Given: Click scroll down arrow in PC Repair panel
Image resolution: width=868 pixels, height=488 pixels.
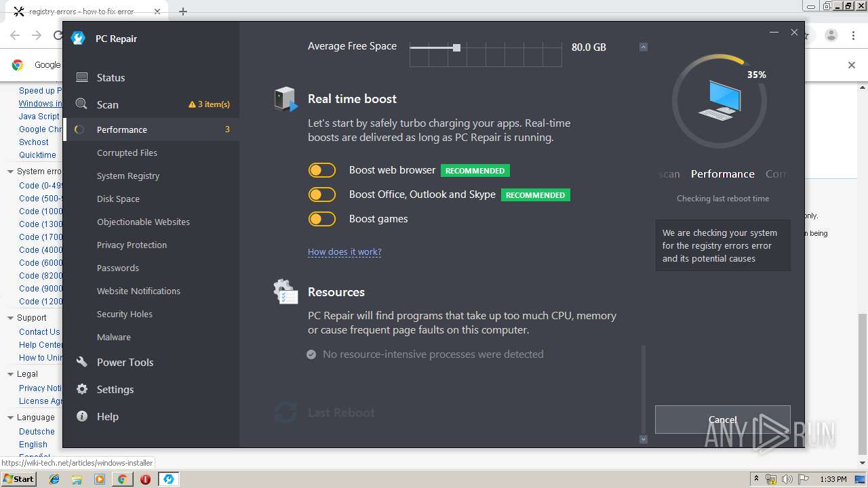Looking at the screenshot, I should 644,439.
